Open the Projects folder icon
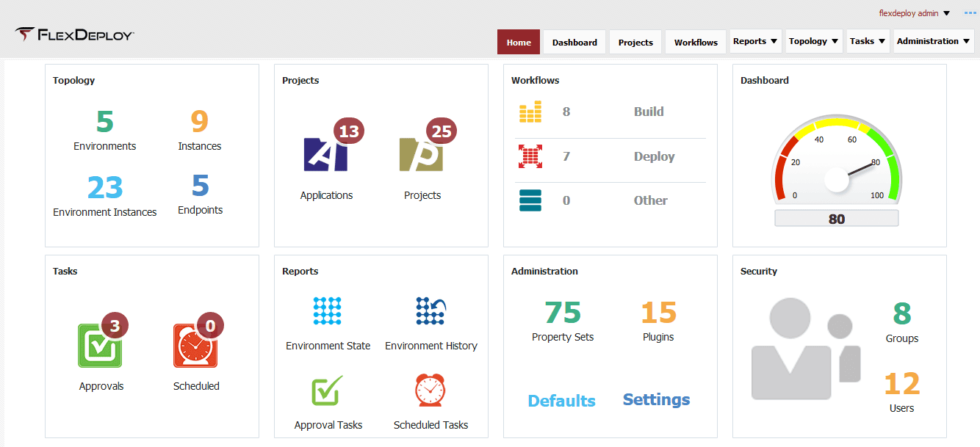 (421, 154)
